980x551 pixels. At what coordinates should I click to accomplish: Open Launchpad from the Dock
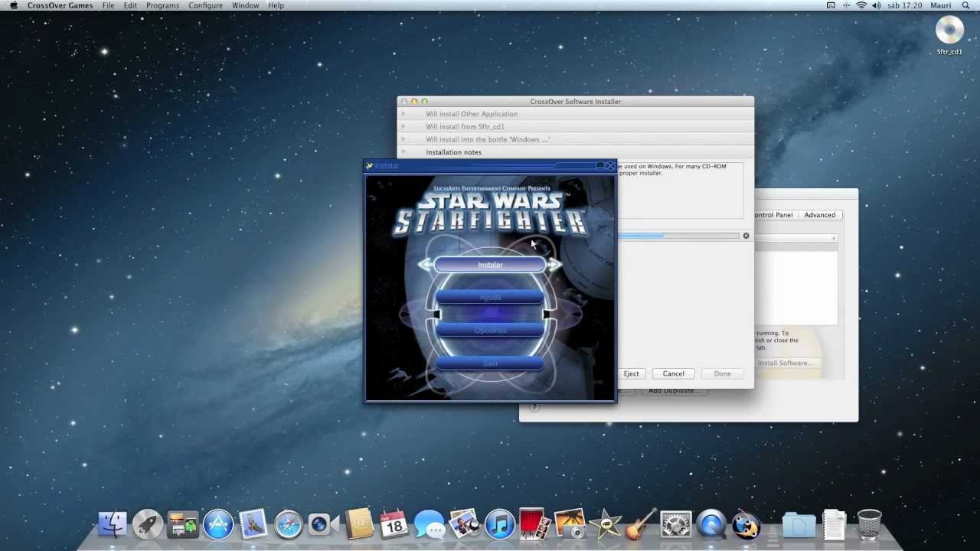pyautogui.click(x=147, y=525)
